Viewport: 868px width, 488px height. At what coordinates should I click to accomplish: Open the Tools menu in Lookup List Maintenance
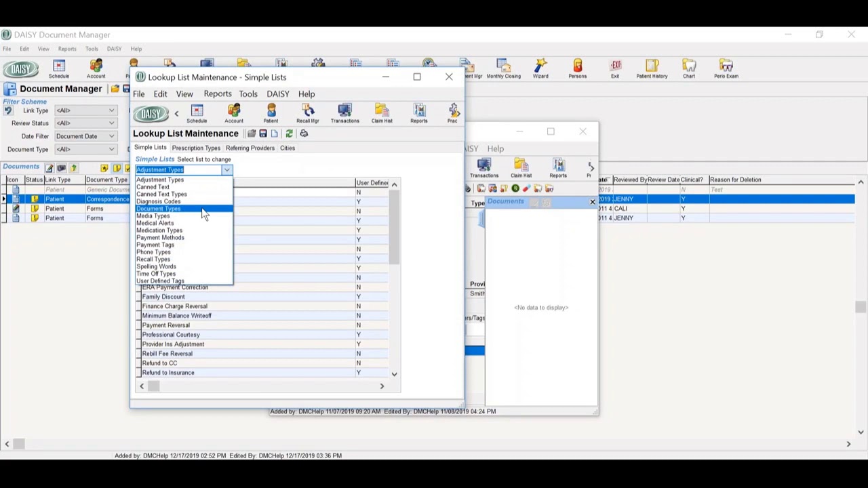(248, 94)
